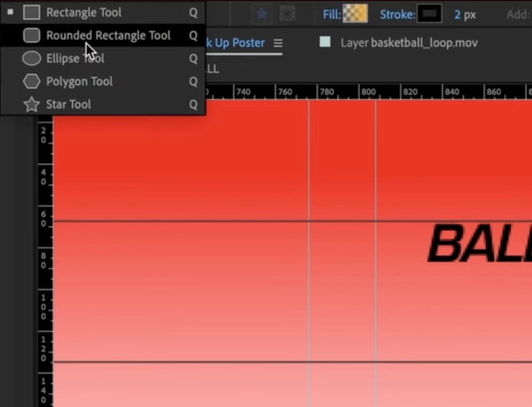
Task: Click the Fill color swatch
Action: pyautogui.click(x=356, y=13)
